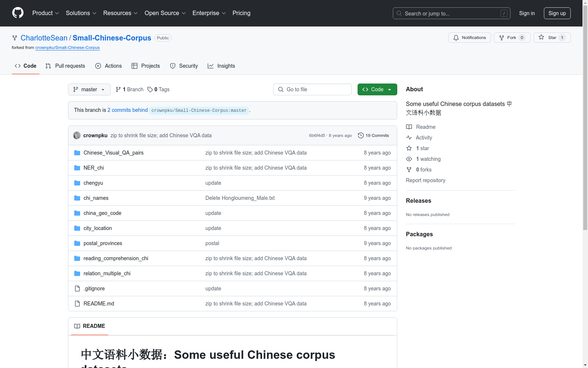Screen dimensions: 588x368
Task: Click the vertical page scrollbar
Action: [x=585, y=118]
